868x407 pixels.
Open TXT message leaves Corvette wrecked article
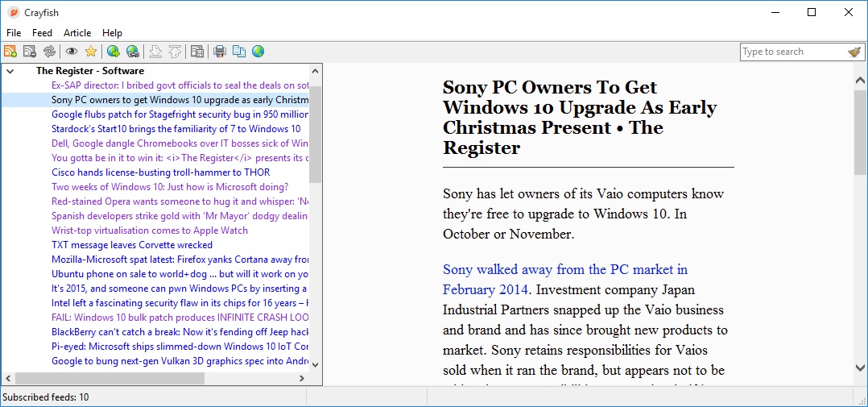[x=132, y=245]
